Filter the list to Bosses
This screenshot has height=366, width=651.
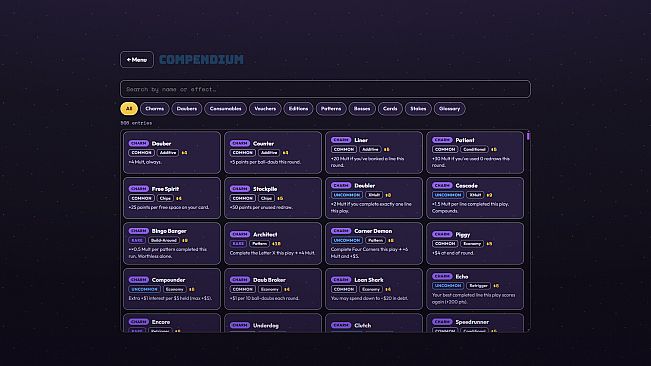click(x=362, y=109)
